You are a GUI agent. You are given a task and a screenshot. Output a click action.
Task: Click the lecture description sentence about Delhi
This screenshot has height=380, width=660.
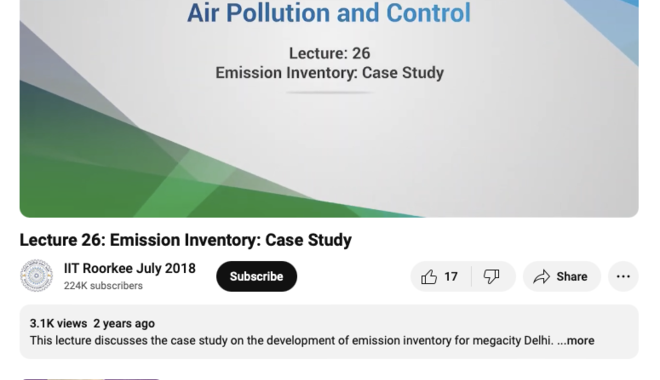tap(292, 340)
